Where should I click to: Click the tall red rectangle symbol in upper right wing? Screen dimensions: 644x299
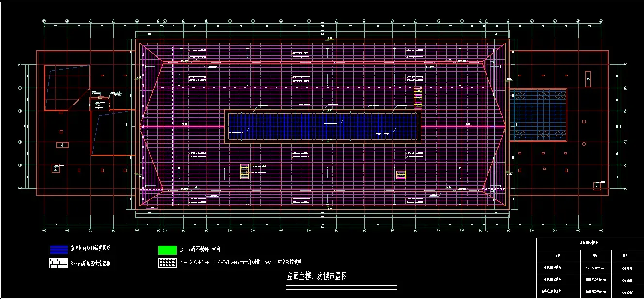588,78
